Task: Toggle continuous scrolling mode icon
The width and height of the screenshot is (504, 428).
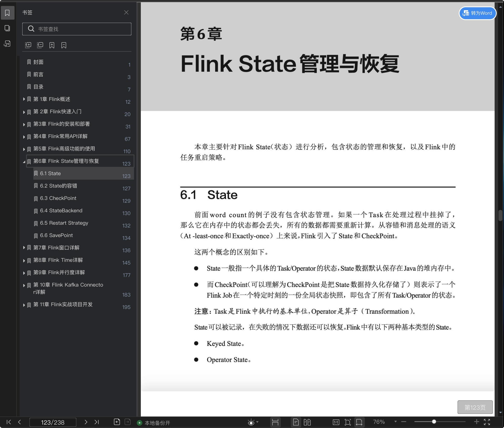Action: (x=275, y=422)
